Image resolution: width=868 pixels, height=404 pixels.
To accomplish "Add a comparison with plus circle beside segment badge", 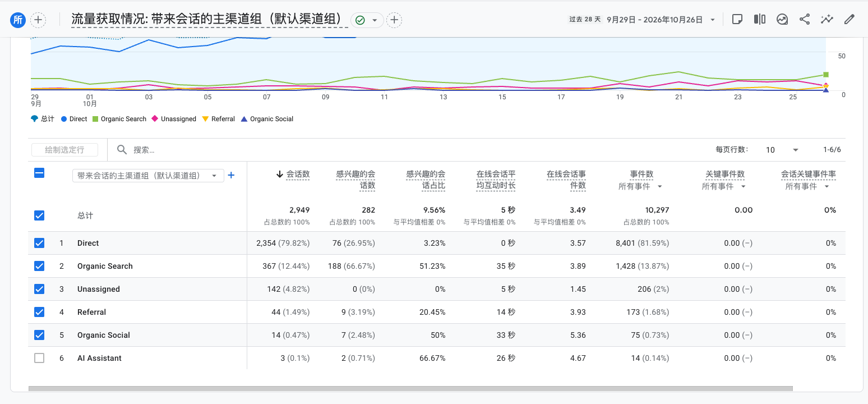I will 38,20.
